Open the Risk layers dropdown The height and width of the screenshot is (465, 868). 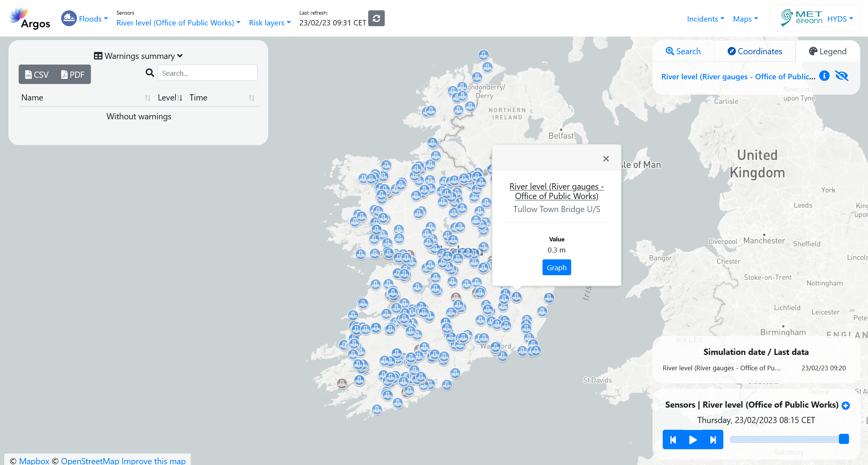(x=270, y=23)
